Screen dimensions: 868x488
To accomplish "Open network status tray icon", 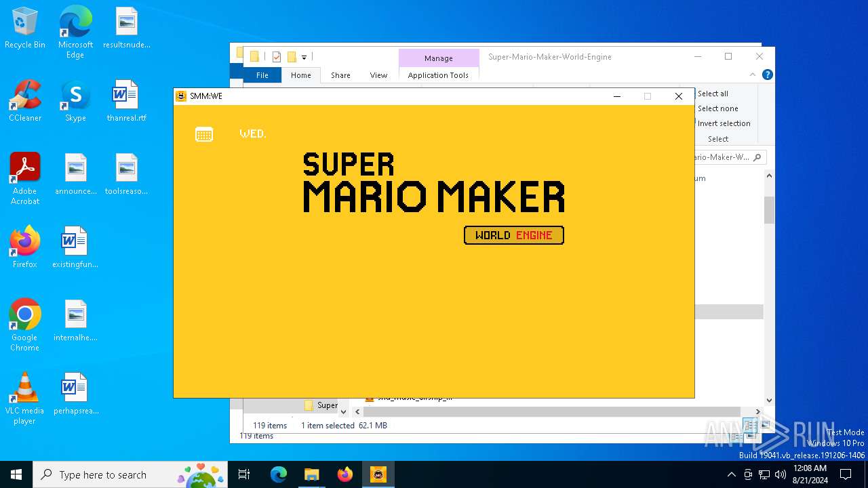I will pyautogui.click(x=764, y=474).
